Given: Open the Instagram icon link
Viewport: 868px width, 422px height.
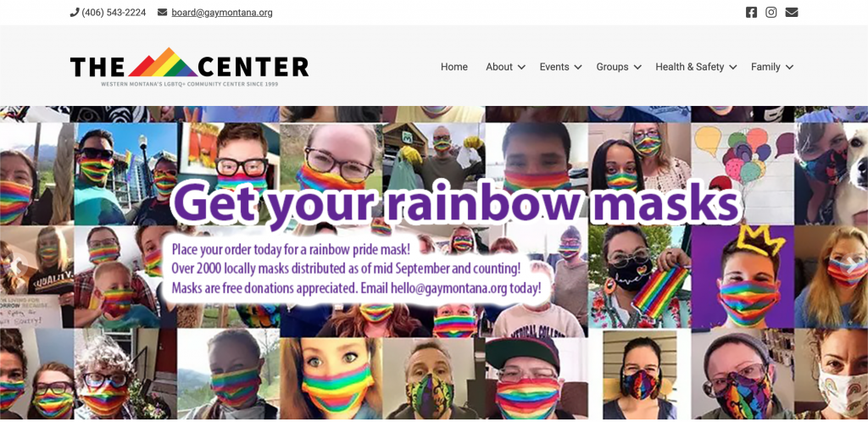Looking at the screenshot, I should (771, 12).
